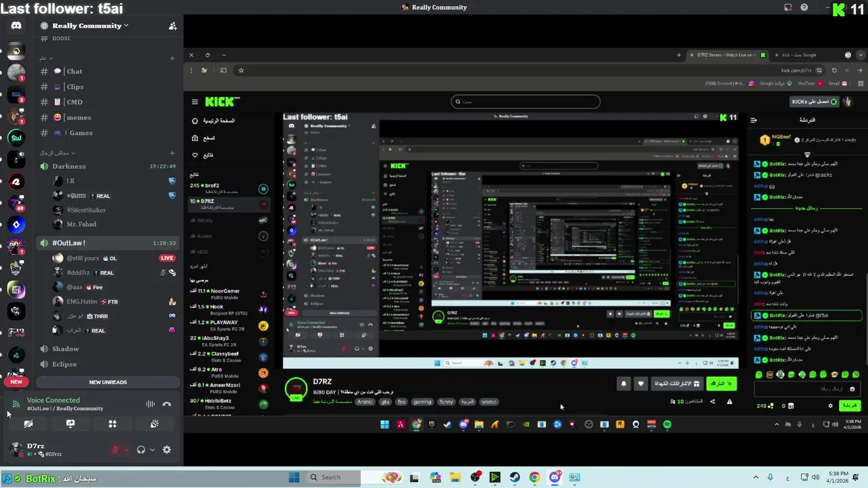Toggle deafen with the headphones icon

point(141,449)
